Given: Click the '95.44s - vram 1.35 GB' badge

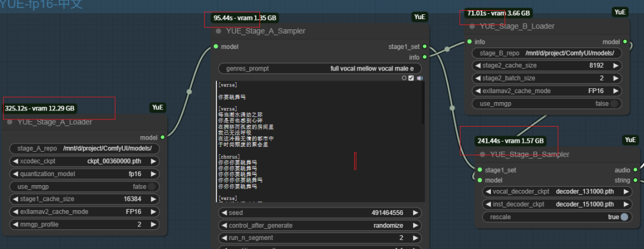Looking at the screenshot, I should coord(245,18).
